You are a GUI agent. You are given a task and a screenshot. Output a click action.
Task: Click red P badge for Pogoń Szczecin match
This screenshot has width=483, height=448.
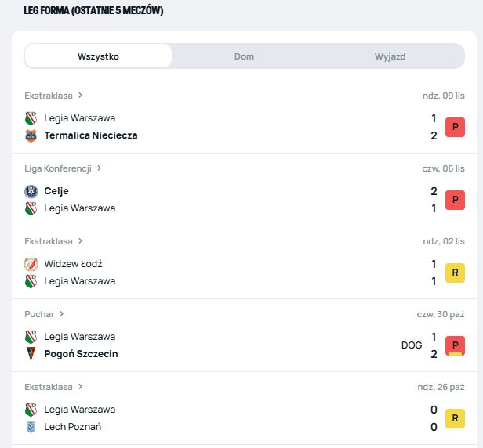coord(455,345)
